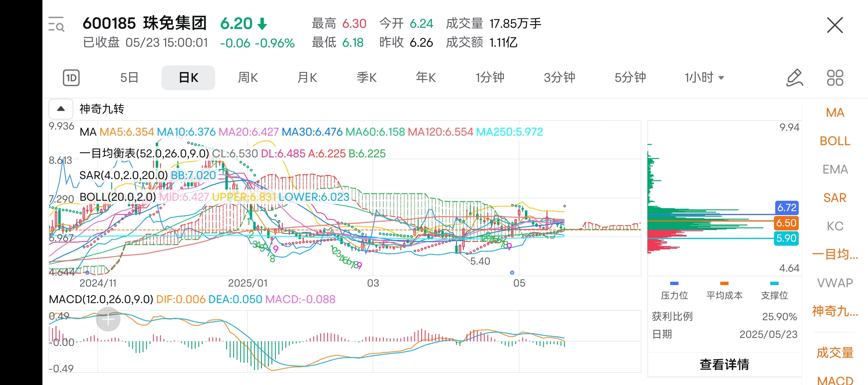Tap the MA5:6.354 label
This screenshot has height=385, width=868.
tap(127, 132)
